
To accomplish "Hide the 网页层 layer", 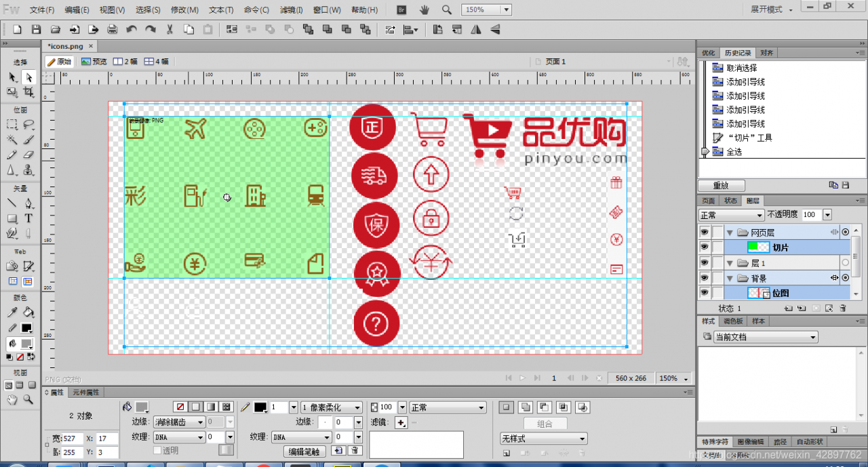I will click(x=705, y=232).
